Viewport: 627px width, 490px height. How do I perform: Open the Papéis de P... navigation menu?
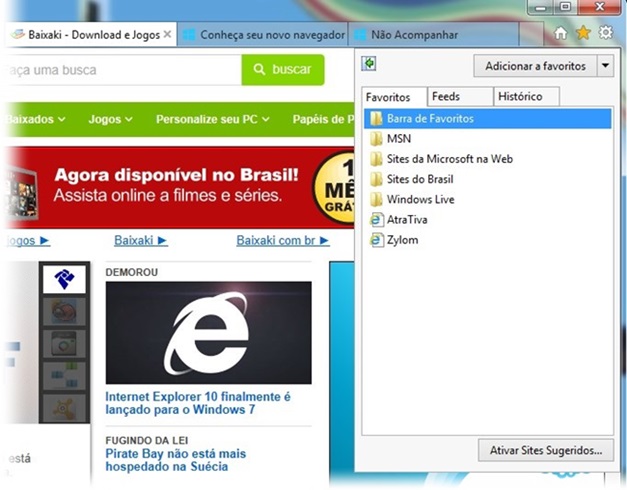tap(323, 119)
